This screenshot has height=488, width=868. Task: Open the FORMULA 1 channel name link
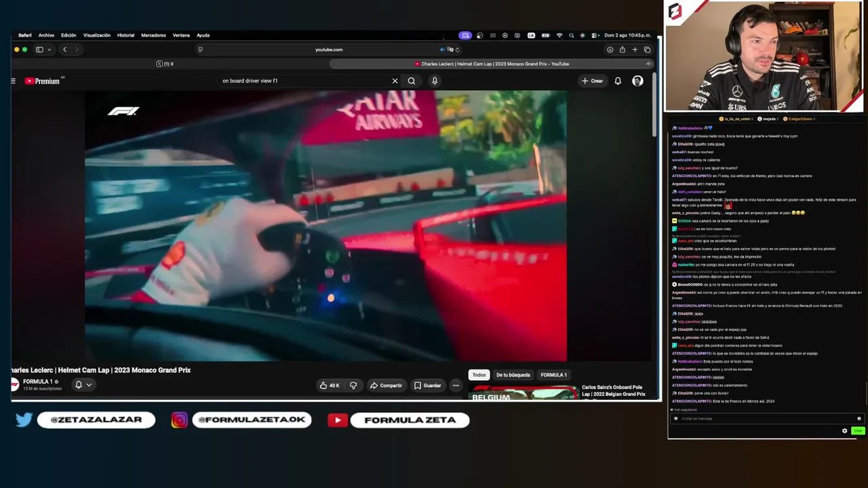coord(38,382)
